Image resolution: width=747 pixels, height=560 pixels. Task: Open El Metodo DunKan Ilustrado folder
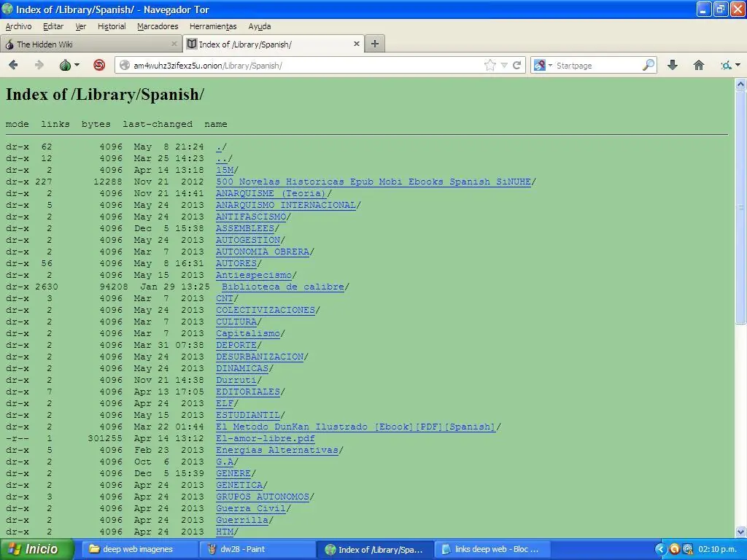tap(356, 427)
